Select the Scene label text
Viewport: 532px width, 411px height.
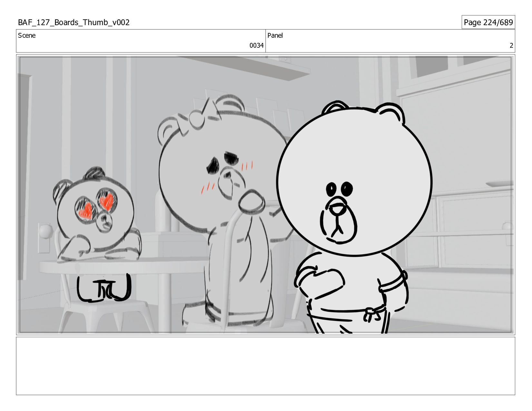(x=27, y=35)
